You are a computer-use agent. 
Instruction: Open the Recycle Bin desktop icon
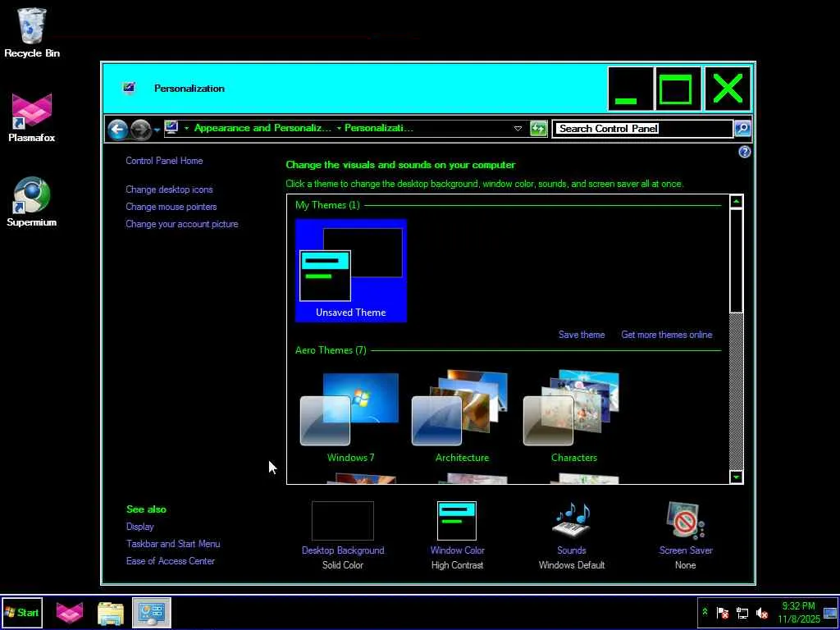click(32, 32)
